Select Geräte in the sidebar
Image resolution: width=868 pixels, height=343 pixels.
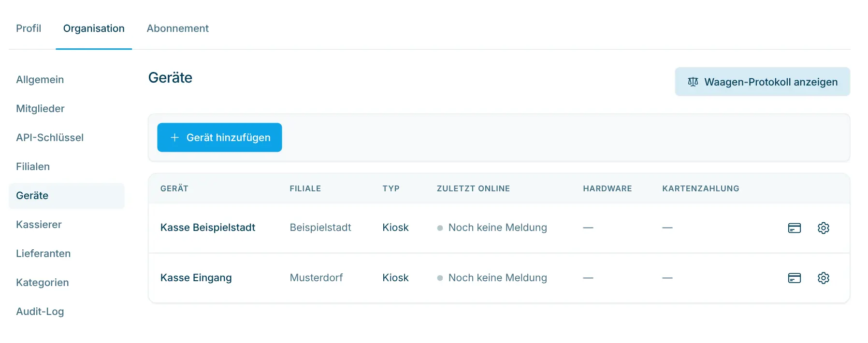click(x=67, y=196)
